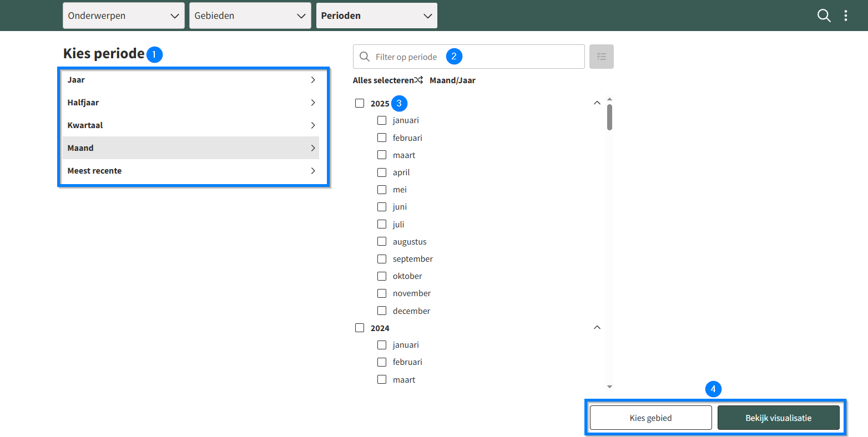
Task: Click chevron arrow on Meest recente row
Action: (x=313, y=171)
